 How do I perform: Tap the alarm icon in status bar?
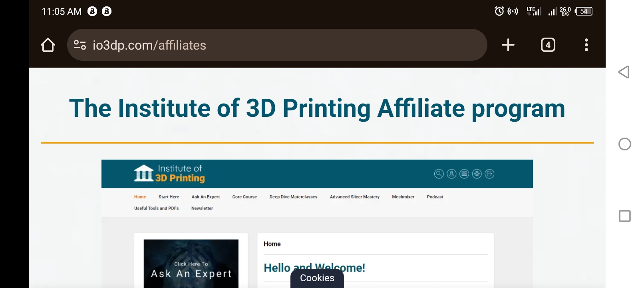(x=499, y=11)
